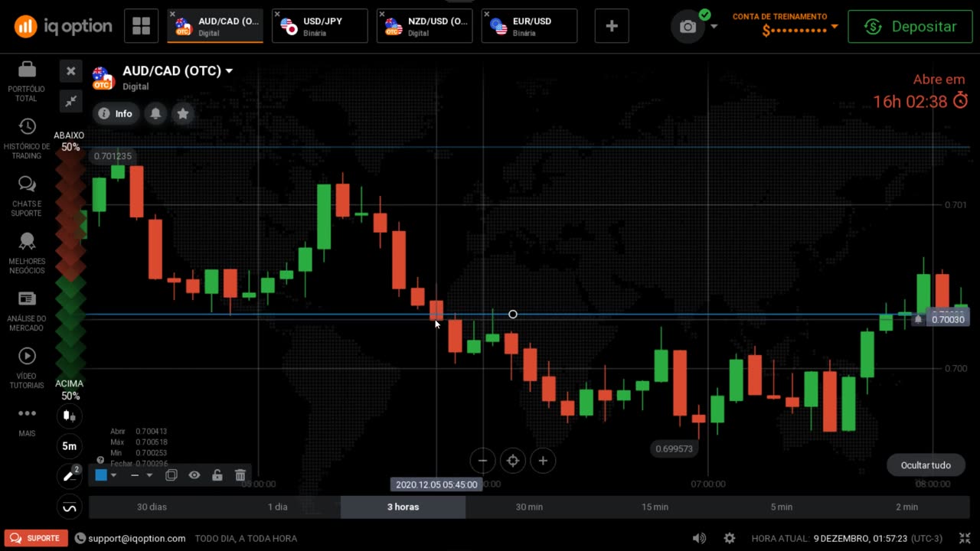Screen dimensions: 980x551
Task: Open drawing tools pencil icon
Action: point(70,475)
